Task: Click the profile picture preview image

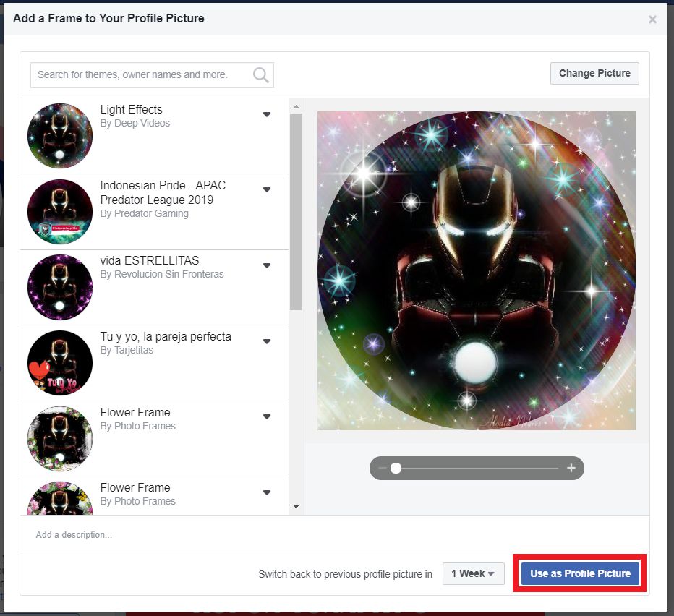Action: click(x=477, y=270)
